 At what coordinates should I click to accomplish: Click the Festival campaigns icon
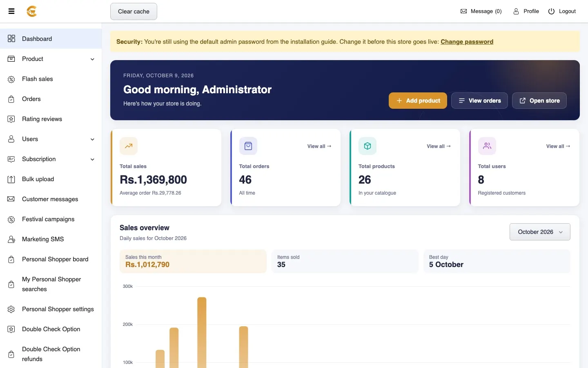click(x=11, y=219)
